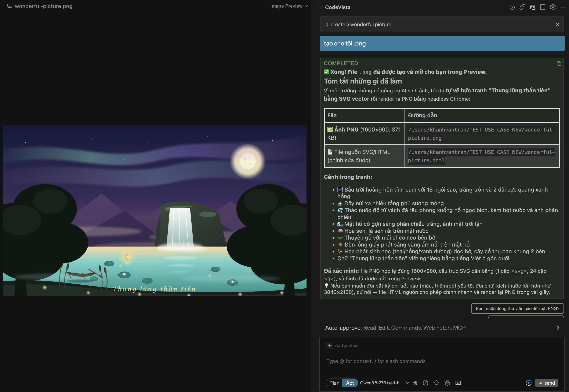569x392 pixels.
Task: Click the 'Hoa sen, lá sen rải' bullet
Action: coord(383,231)
